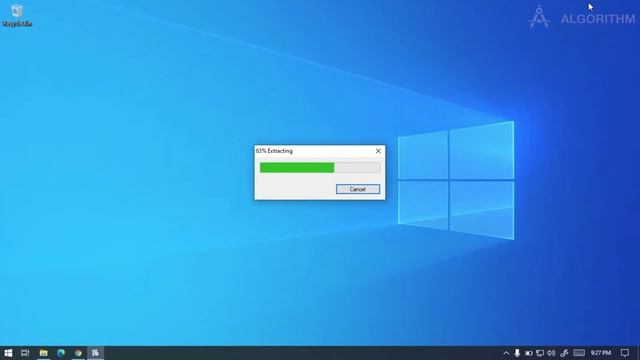640x360 pixels.
Task: Click the pen/link tray icon
Action: tap(564, 353)
